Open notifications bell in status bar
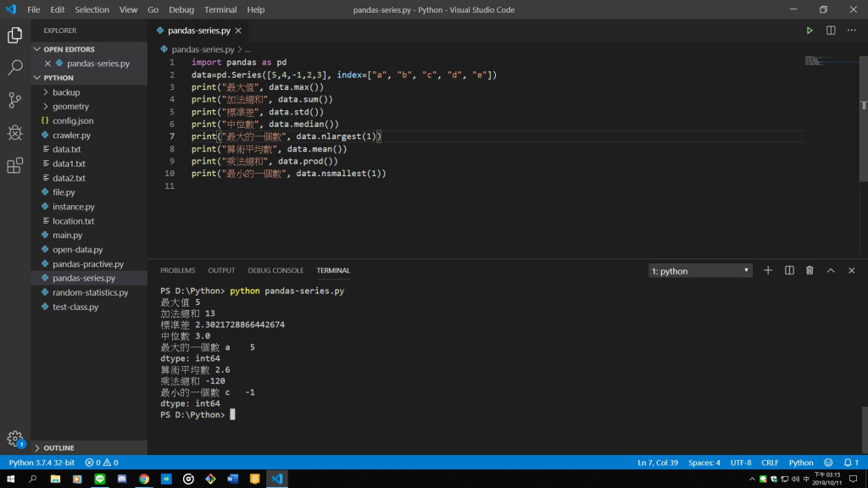868x488 pixels. pos(851,463)
